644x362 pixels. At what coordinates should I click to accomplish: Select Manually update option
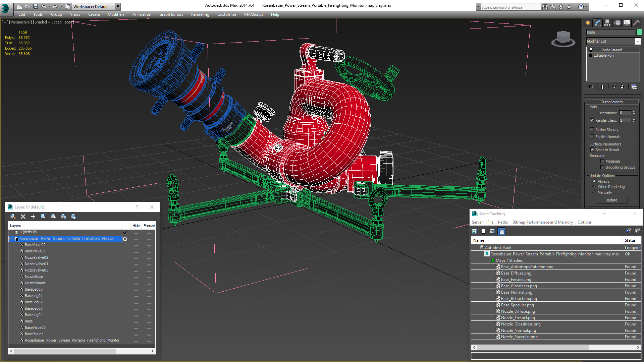594,192
